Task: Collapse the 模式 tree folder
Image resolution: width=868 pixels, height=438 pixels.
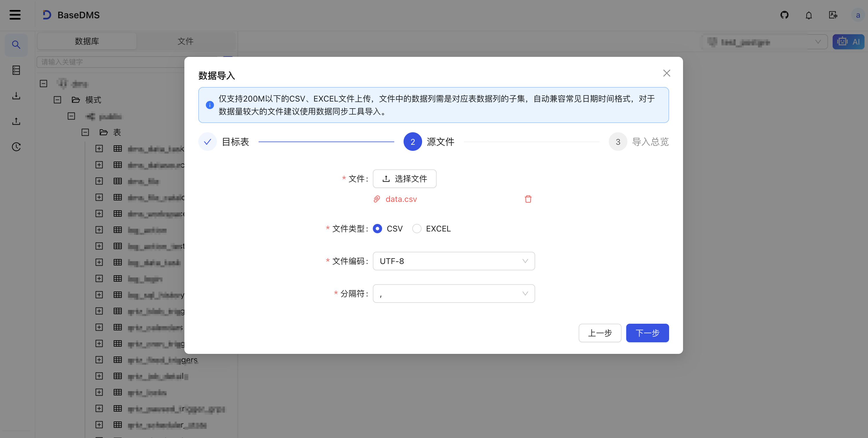Action: (x=57, y=100)
